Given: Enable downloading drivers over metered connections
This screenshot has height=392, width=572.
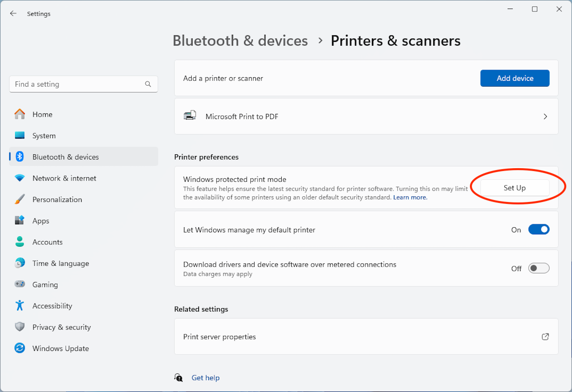Looking at the screenshot, I should tap(539, 268).
